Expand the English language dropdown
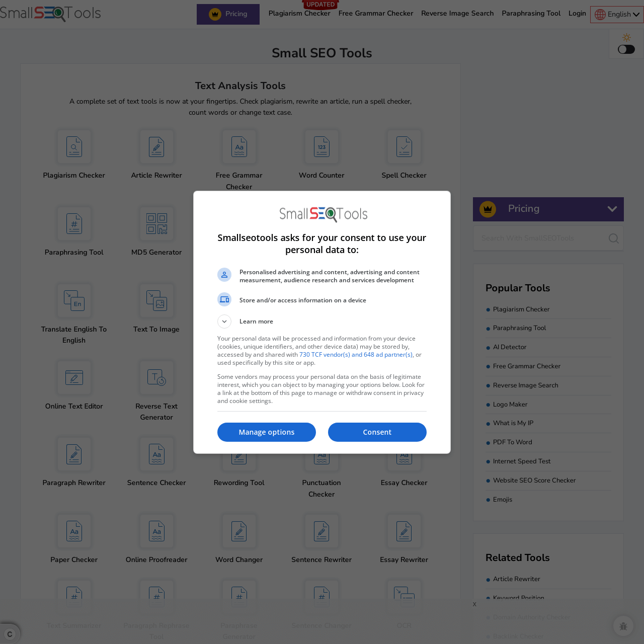644x644 pixels. click(616, 14)
